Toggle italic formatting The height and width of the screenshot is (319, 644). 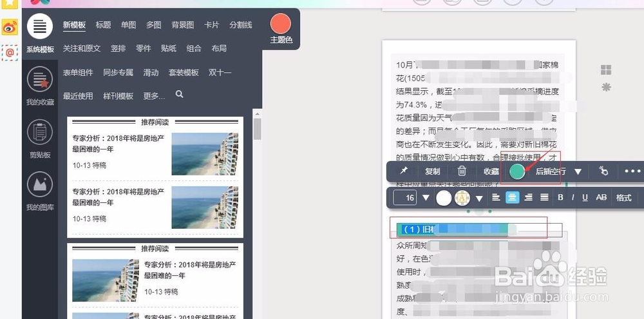[x=573, y=198]
